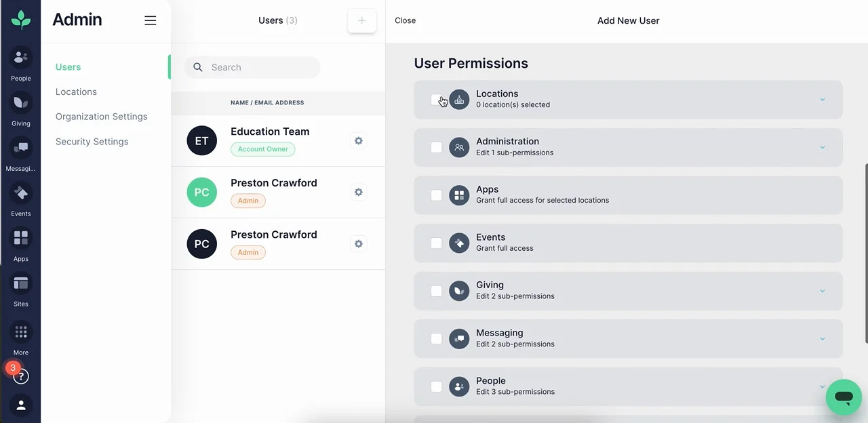Open Security Settings menu item
Screen dimensions: 868x423
92,142
